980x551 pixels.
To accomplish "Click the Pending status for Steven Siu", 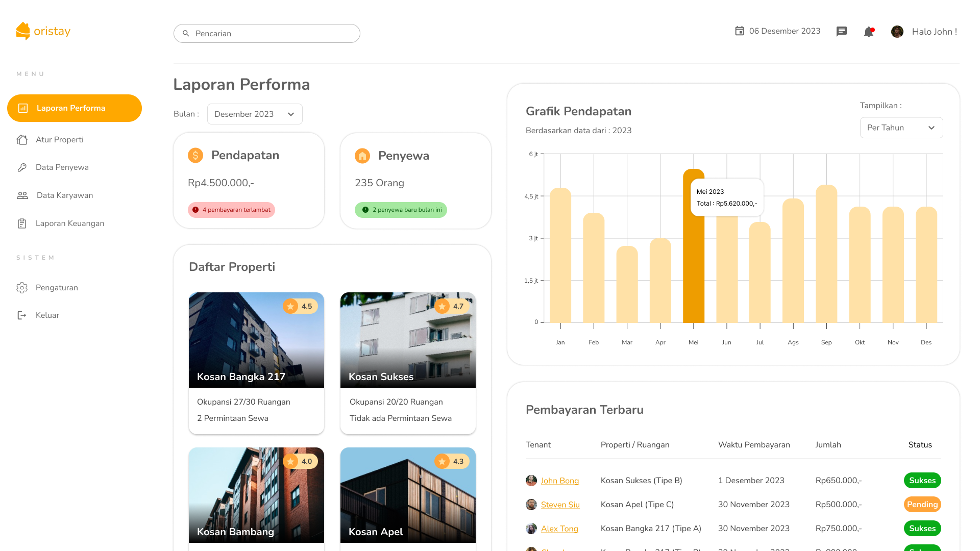I will pyautogui.click(x=922, y=505).
